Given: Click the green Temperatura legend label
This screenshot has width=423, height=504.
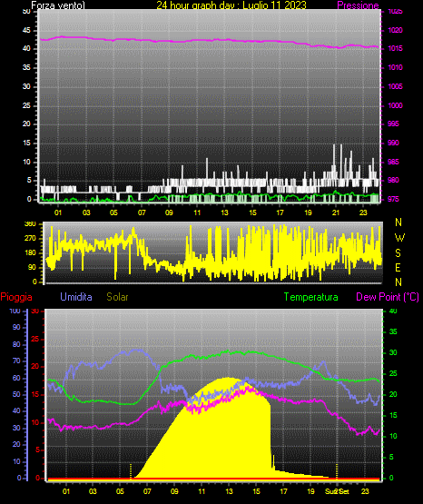Looking at the screenshot, I should (311, 297).
